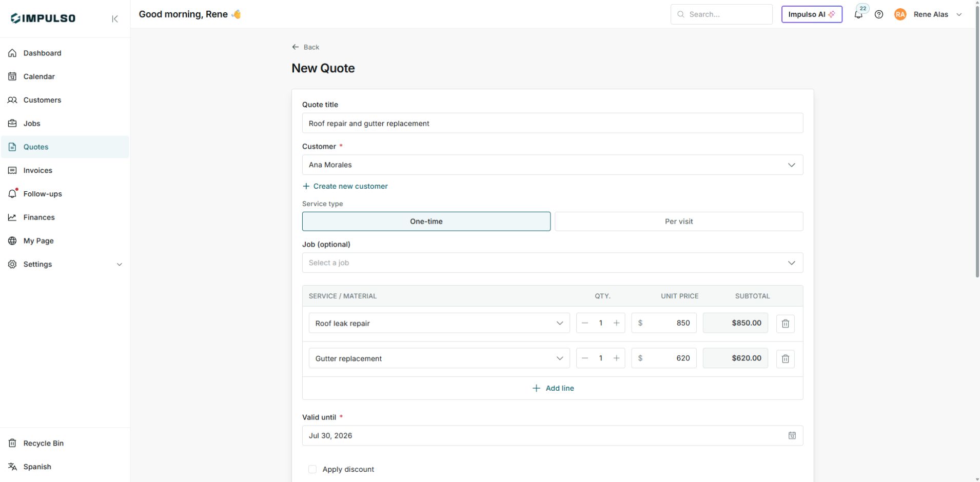
Task: Go back using the Back arrow link
Action: pos(306,47)
